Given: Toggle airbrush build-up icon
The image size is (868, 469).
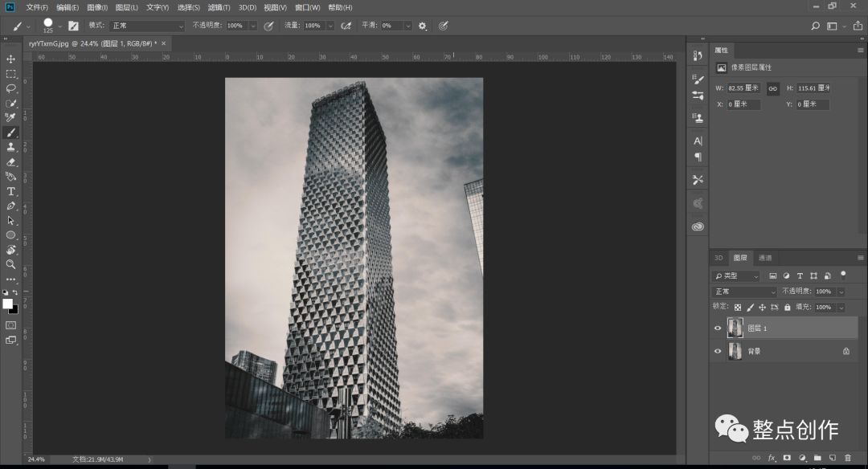Looking at the screenshot, I should pyautogui.click(x=346, y=26).
